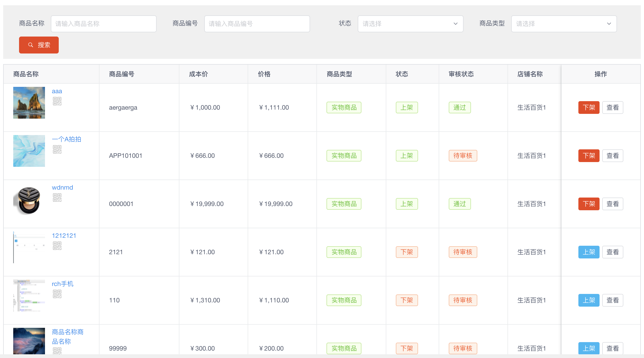The image size is (644, 358).
Task: Click the 通过 audit tag for aaa
Action: click(x=460, y=108)
